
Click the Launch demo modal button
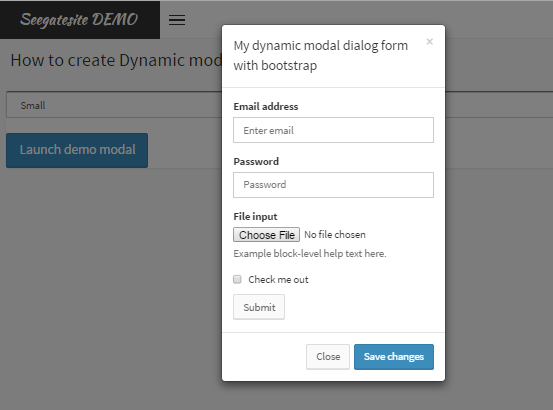click(x=77, y=150)
